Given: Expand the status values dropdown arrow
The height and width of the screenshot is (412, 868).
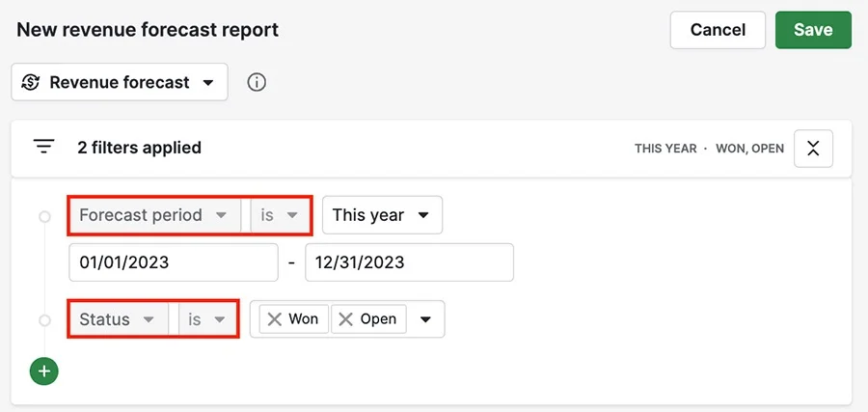Looking at the screenshot, I should coord(425,319).
